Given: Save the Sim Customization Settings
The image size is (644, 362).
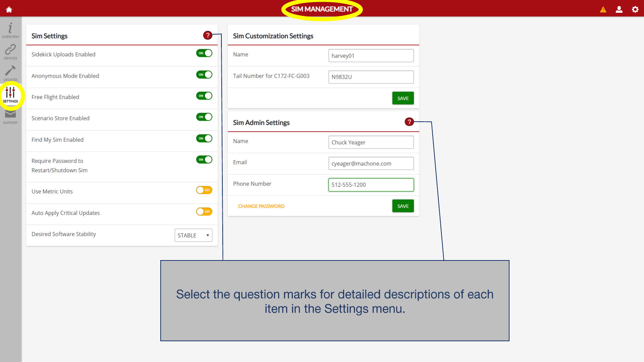Looking at the screenshot, I should [x=403, y=98].
